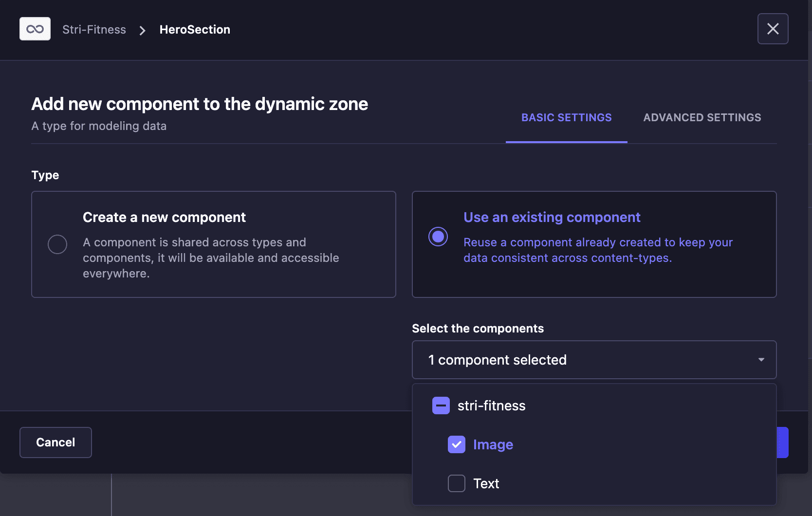This screenshot has width=812, height=516.
Task: Select the Use an existing component radio
Action: 438,237
